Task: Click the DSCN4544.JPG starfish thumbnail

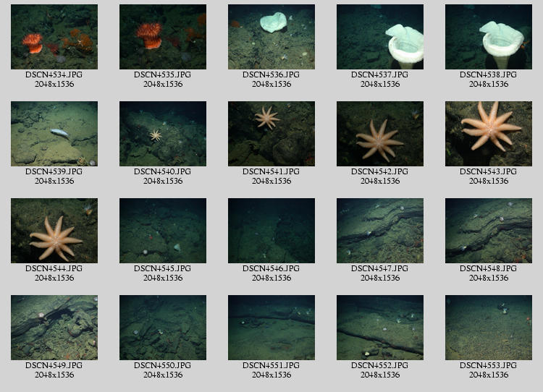Action: [54, 231]
